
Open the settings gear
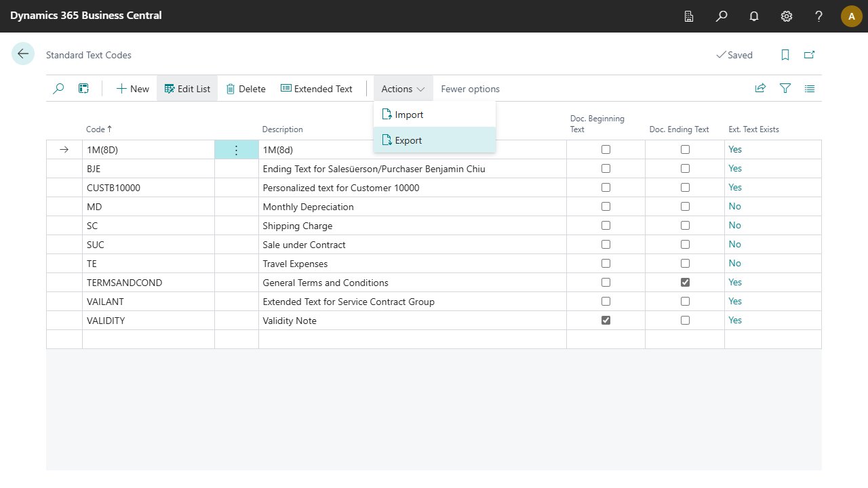(787, 16)
